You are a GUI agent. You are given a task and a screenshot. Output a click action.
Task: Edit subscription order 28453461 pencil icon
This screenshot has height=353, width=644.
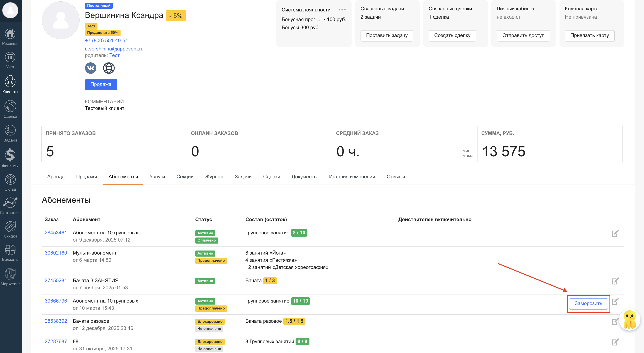[x=615, y=233]
